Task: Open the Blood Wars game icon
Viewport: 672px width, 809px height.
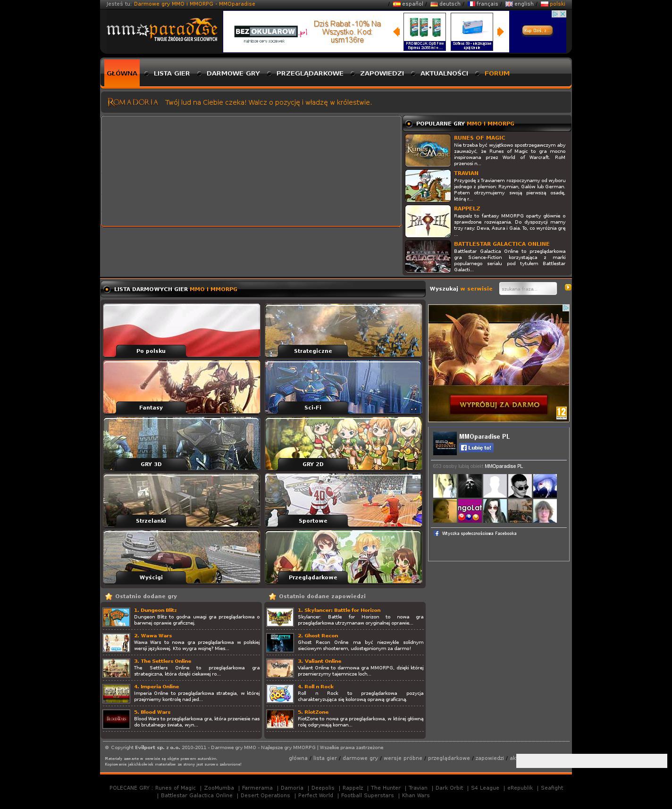Action: [116, 719]
